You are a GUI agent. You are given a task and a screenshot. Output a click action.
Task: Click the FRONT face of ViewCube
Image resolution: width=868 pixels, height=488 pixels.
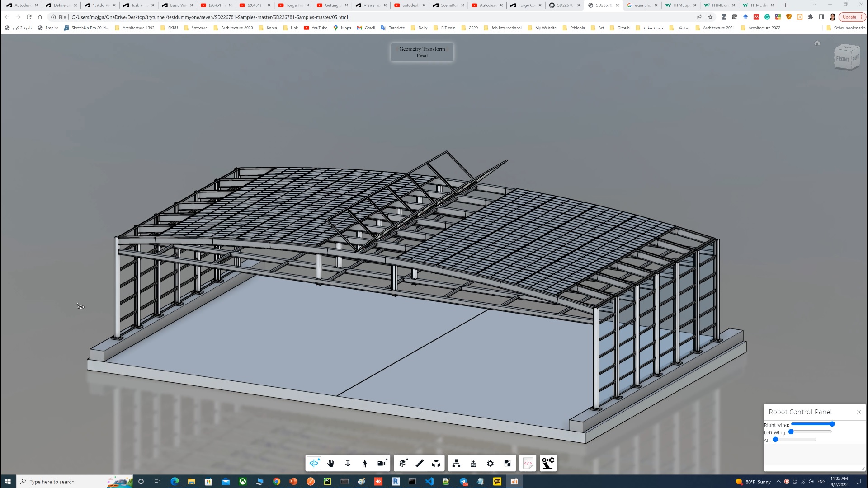[842, 59]
